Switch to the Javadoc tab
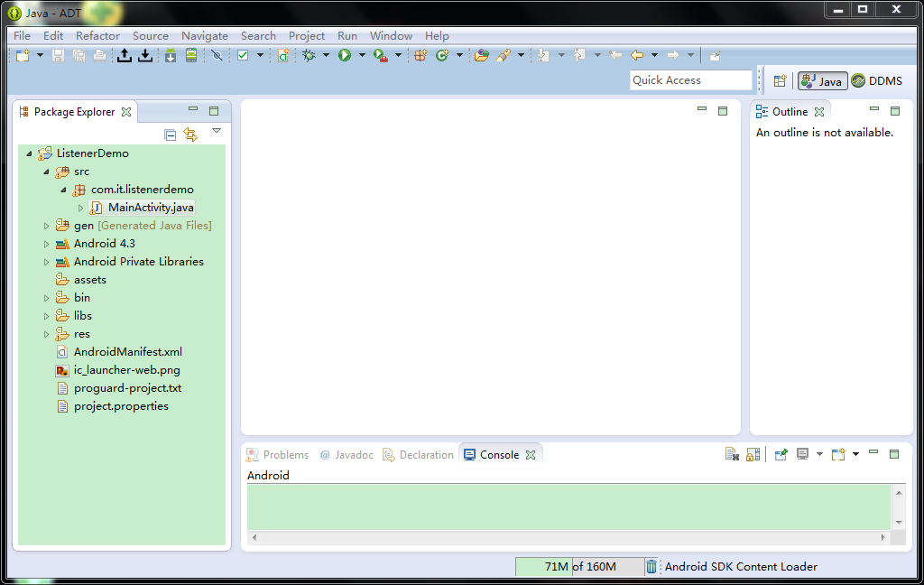This screenshot has height=585, width=924. click(346, 455)
